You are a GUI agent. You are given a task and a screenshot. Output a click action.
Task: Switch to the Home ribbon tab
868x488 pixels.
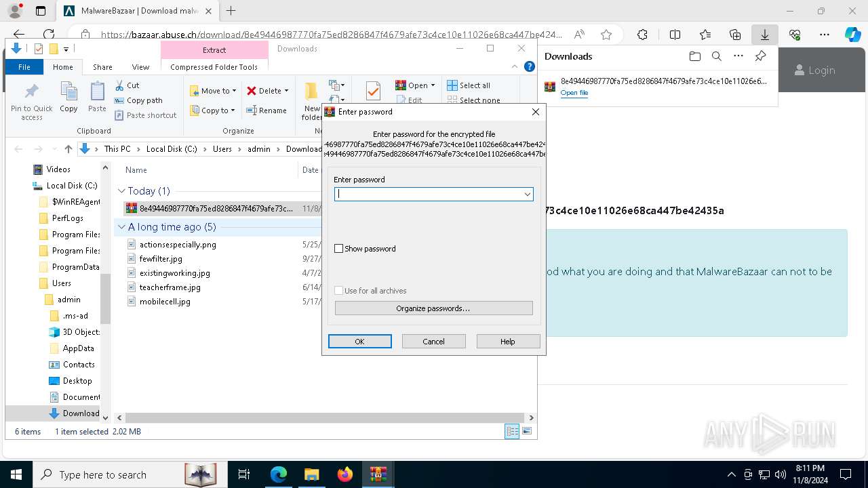63,67
